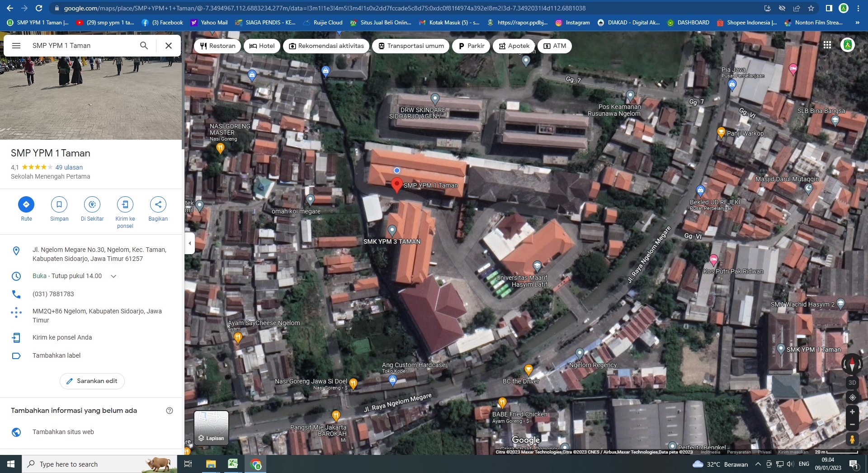This screenshot has height=473, width=868.
Task: Zoom in the map with plus
Action: 852,412
